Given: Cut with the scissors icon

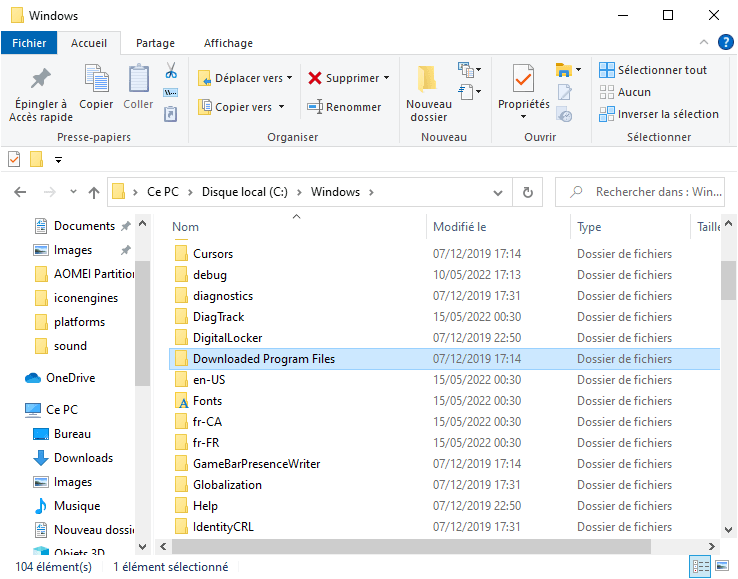Looking at the screenshot, I should click(x=171, y=71).
